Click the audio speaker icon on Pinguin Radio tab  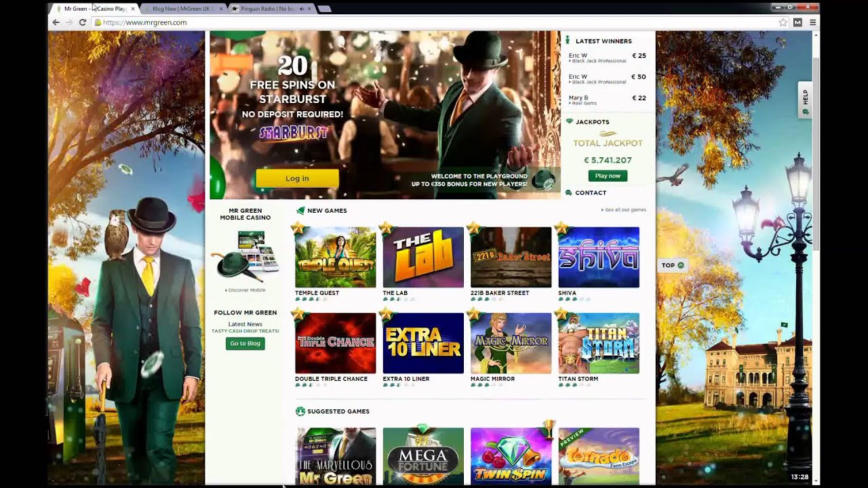[301, 9]
